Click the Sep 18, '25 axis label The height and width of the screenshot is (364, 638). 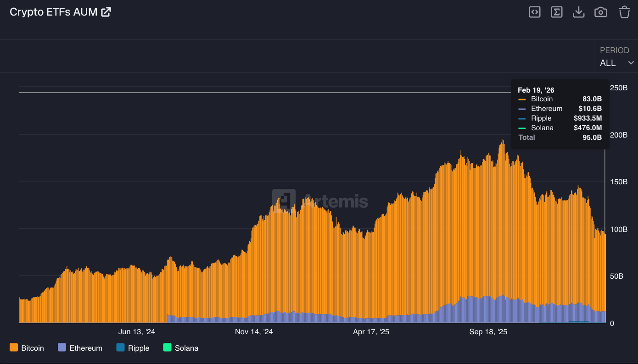click(488, 331)
